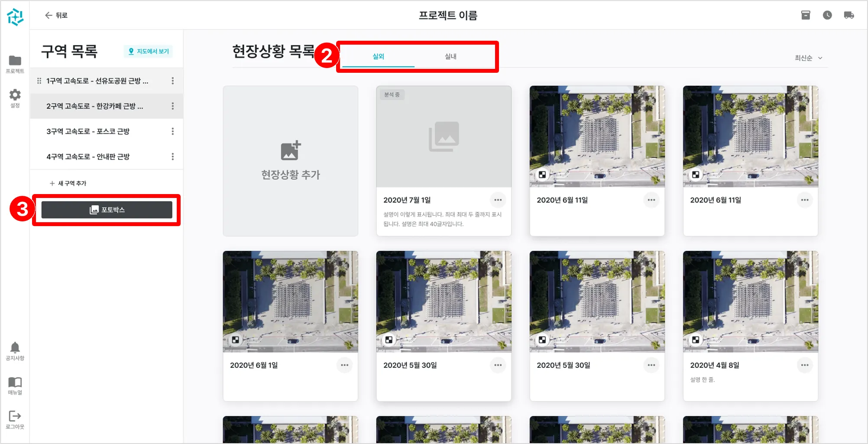
Task: Click the 구역 목록 heading
Action: pyautogui.click(x=69, y=51)
